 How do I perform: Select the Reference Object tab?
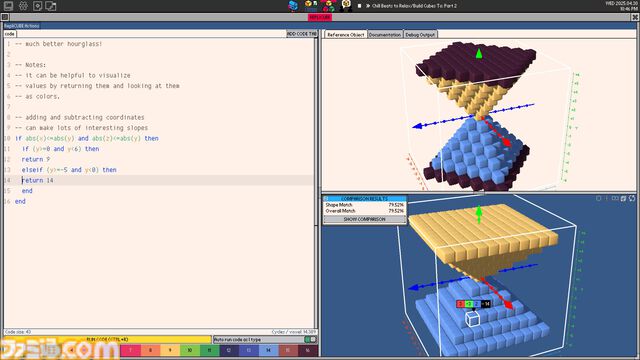[x=346, y=35]
